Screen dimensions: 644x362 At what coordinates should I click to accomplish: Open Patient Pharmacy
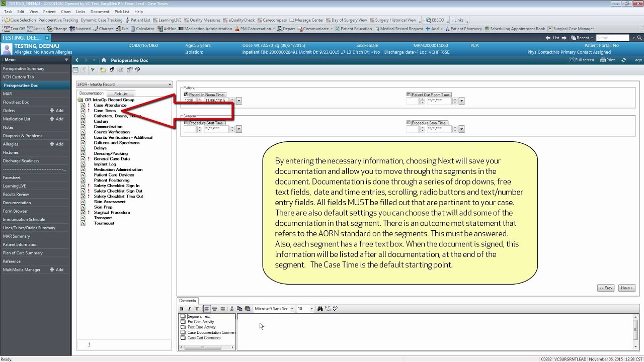click(463, 29)
